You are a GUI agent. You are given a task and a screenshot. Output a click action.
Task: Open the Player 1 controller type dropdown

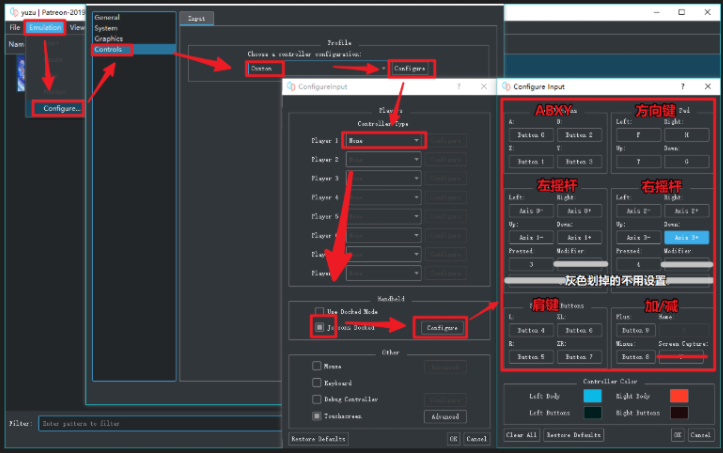pos(384,141)
